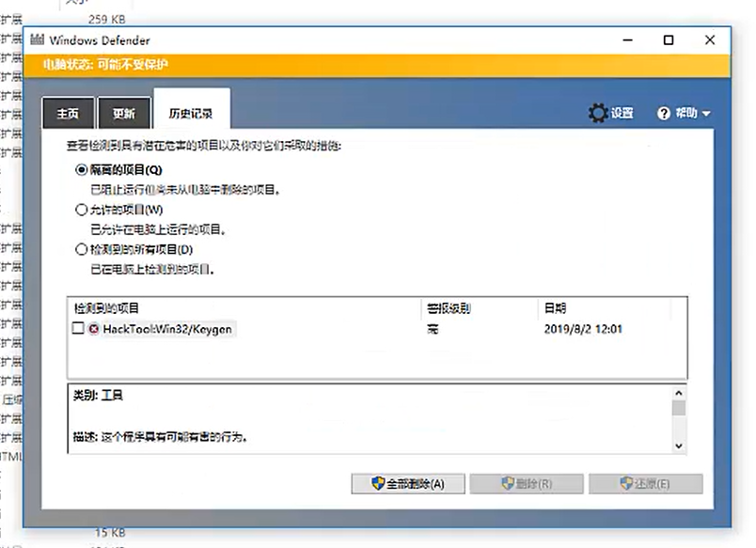Select the HackTool:Win32/Keygen entry text
This screenshot has height=548, width=756.
[167, 329]
